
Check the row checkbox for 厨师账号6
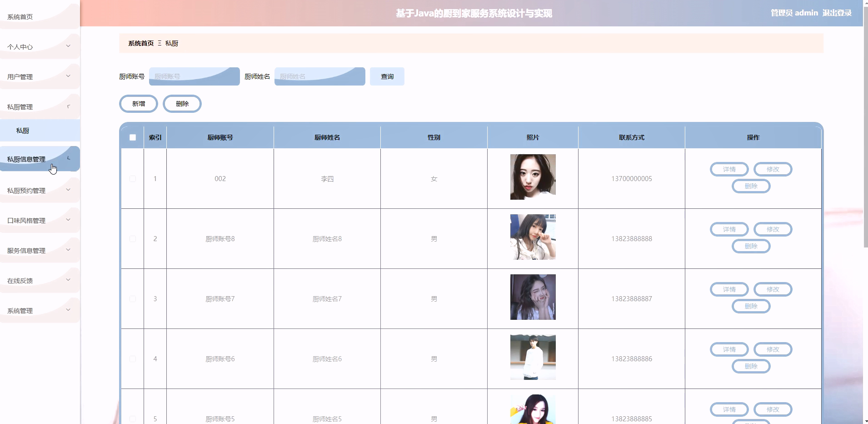click(132, 358)
